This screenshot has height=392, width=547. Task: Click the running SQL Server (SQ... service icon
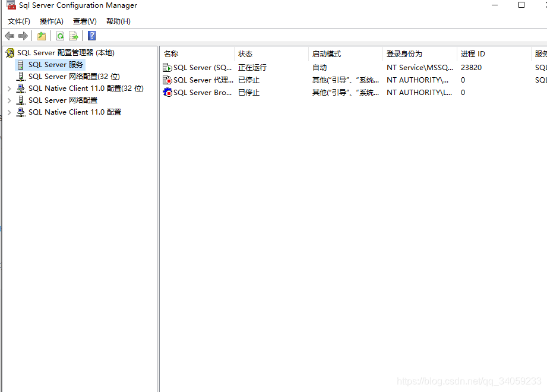coord(167,67)
